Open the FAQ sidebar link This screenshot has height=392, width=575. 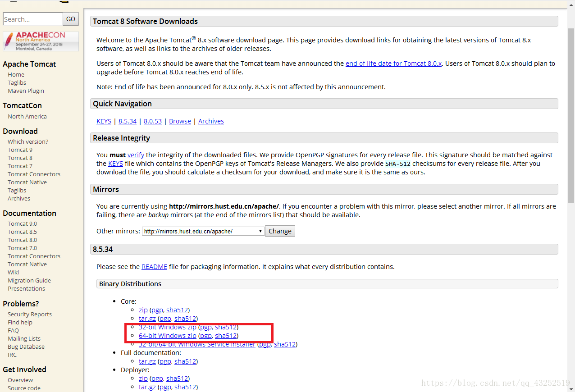13,330
